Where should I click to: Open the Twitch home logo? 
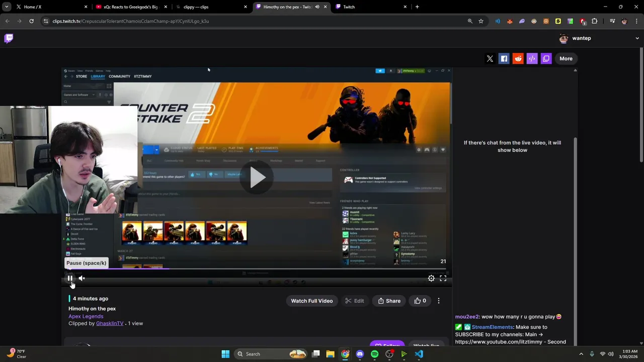(9, 38)
